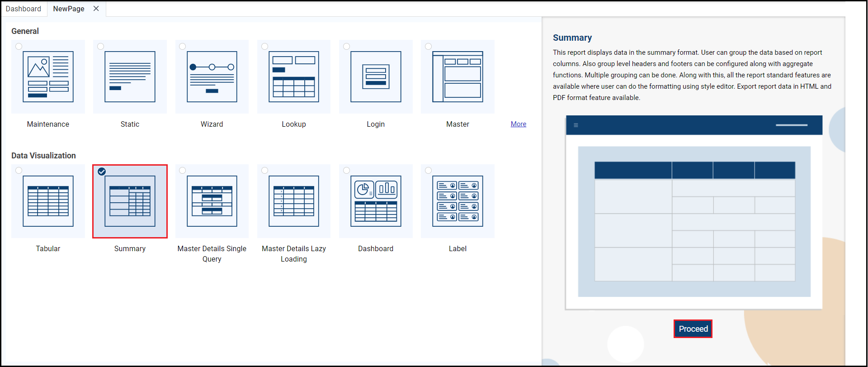Select the Login radio button

click(346, 46)
